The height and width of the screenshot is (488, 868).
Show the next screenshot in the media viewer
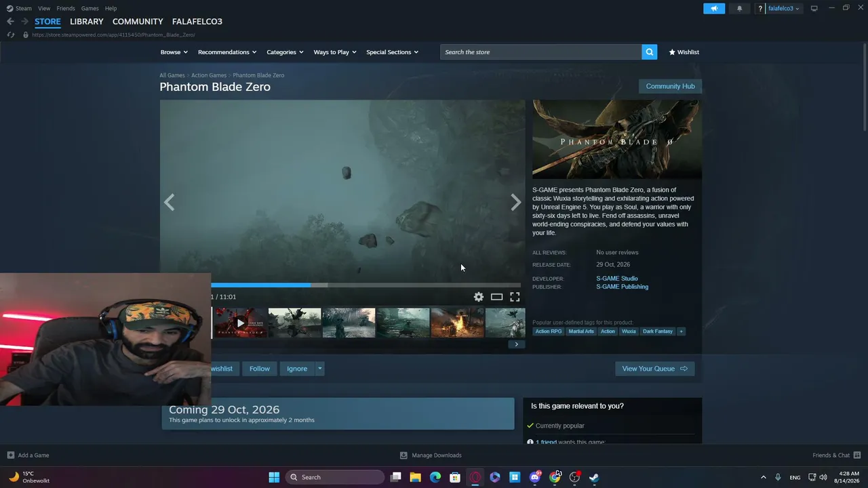coord(516,202)
